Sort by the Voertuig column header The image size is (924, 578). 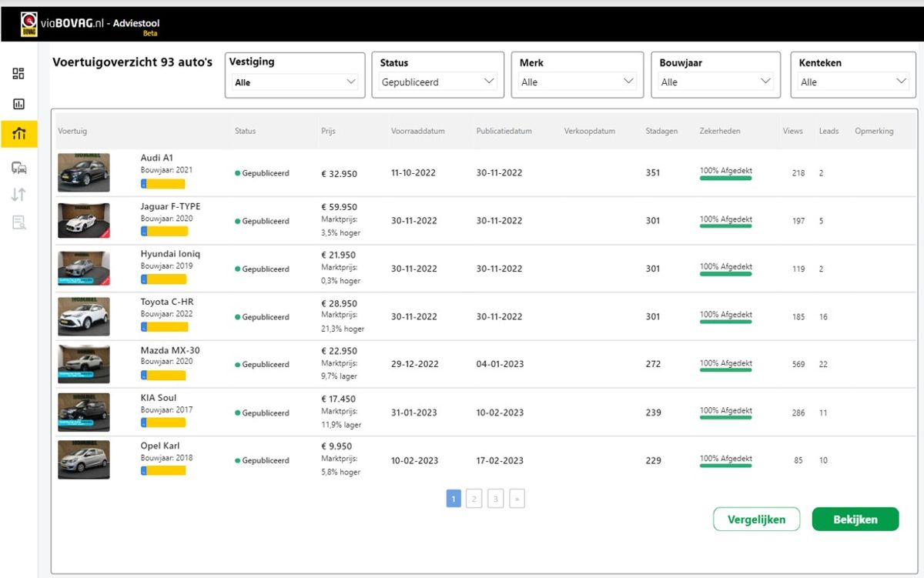point(72,131)
